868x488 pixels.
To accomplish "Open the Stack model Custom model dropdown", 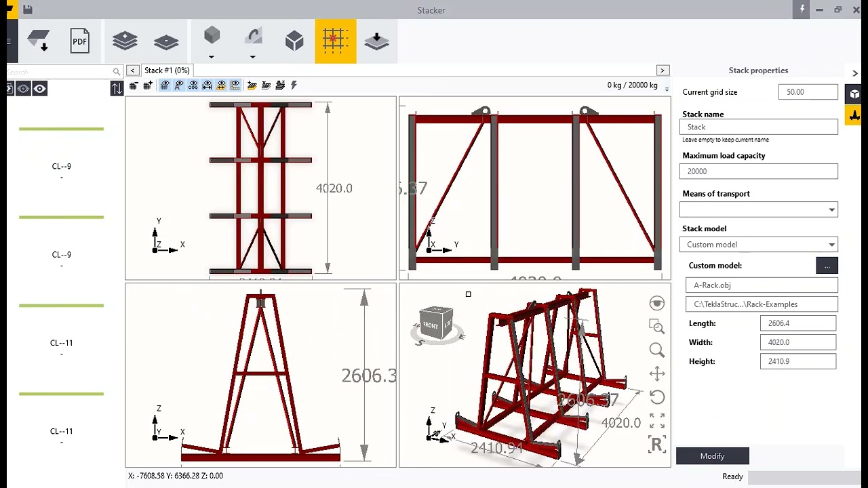I will pos(759,245).
